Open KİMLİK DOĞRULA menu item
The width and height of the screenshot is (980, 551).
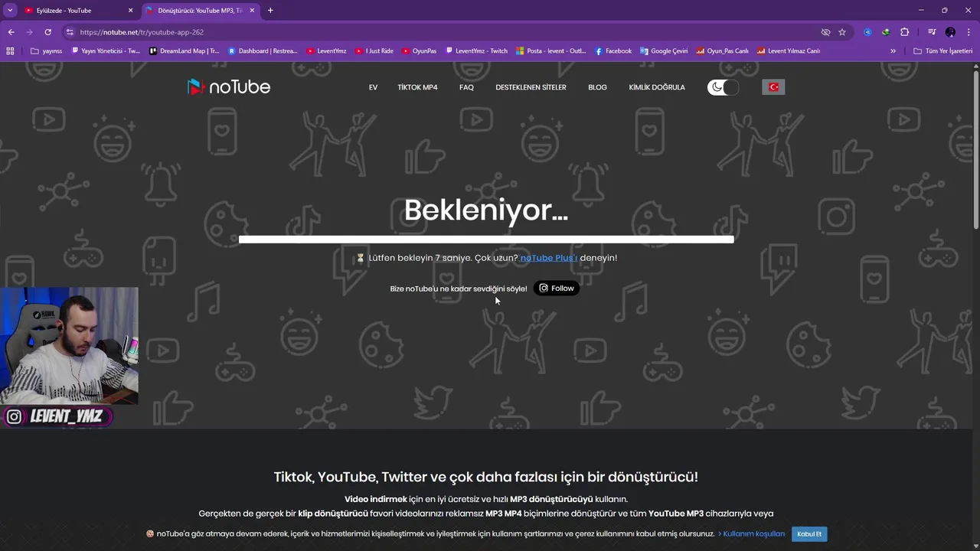click(x=657, y=87)
